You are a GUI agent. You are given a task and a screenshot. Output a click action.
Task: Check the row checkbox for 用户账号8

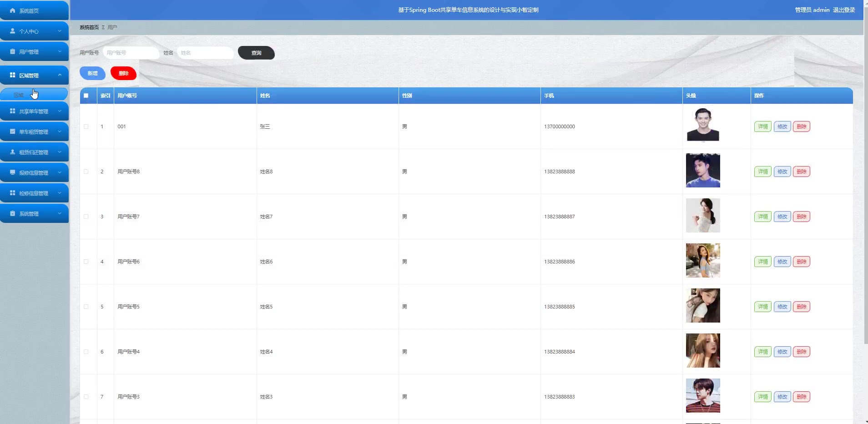[x=86, y=172]
